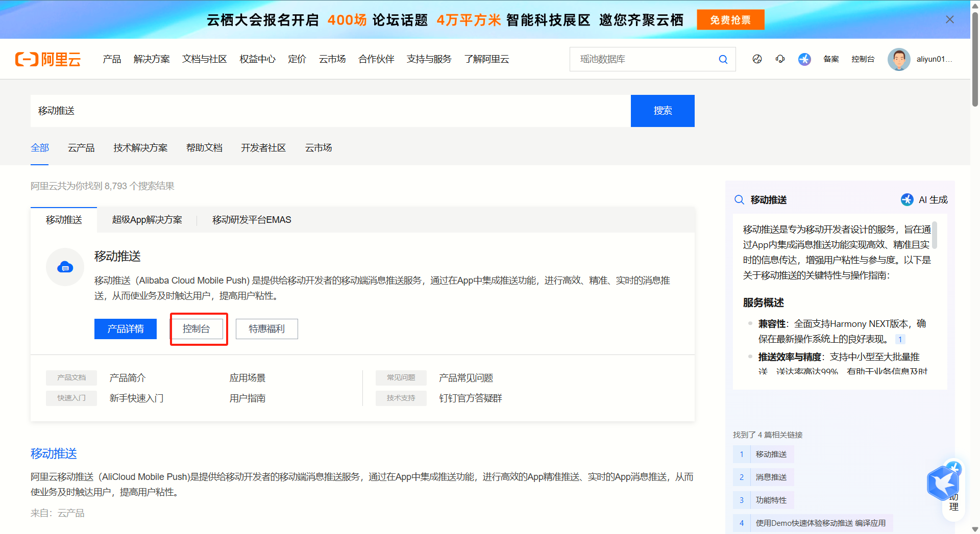This screenshot has height=534, width=980.
Task: Click the 控制台 header link
Action: tap(863, 59)
